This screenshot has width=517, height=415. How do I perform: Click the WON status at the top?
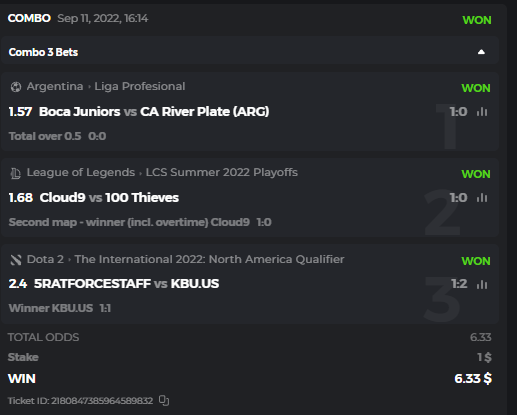click(x=477, y=20)
